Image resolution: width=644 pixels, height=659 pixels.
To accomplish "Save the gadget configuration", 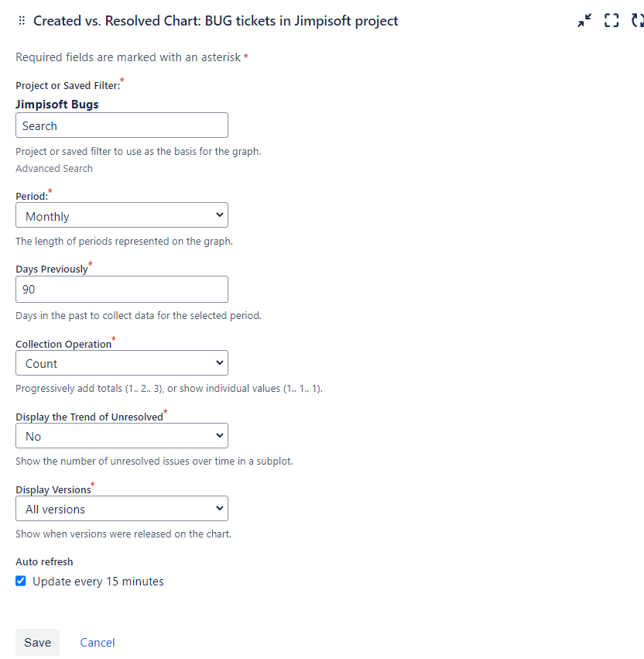I will click(37, 642).
